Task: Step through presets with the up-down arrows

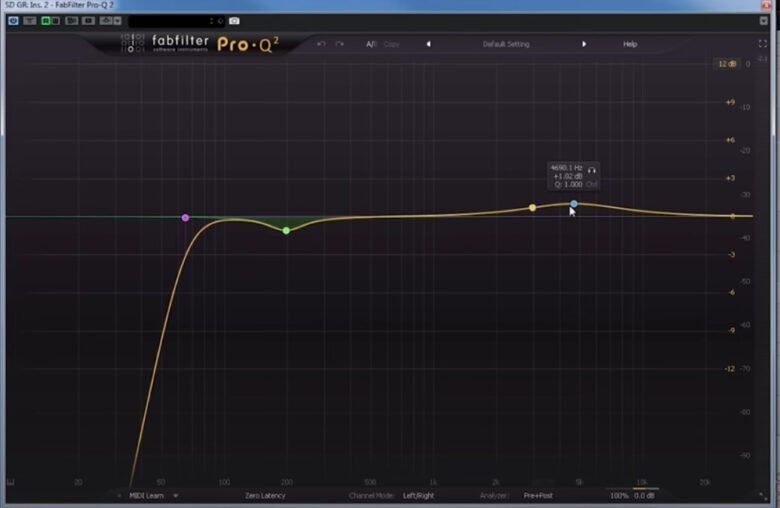Action: click(x=211, y=21)
